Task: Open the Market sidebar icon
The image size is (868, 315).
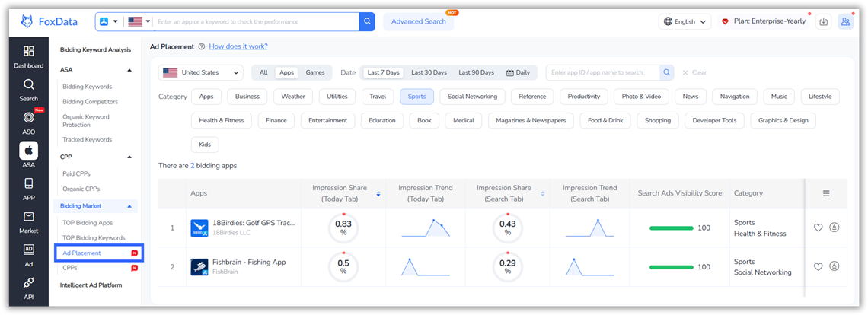Action: (x=29, y=222)
